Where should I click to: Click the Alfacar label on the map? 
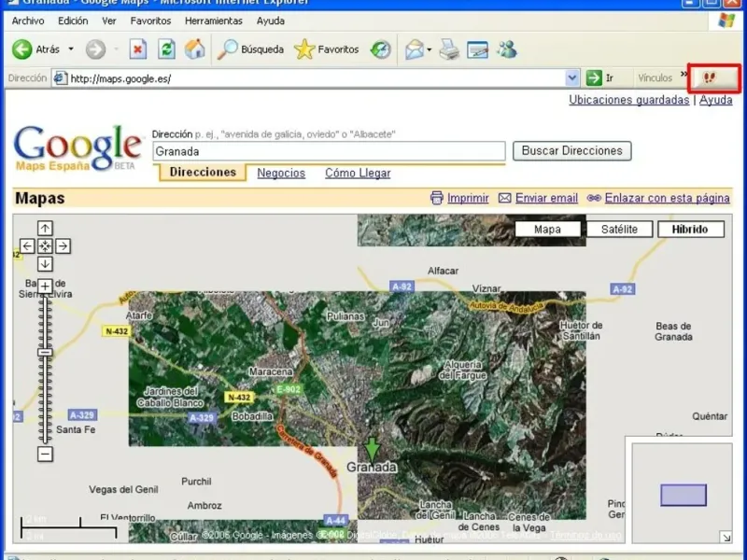443,271
